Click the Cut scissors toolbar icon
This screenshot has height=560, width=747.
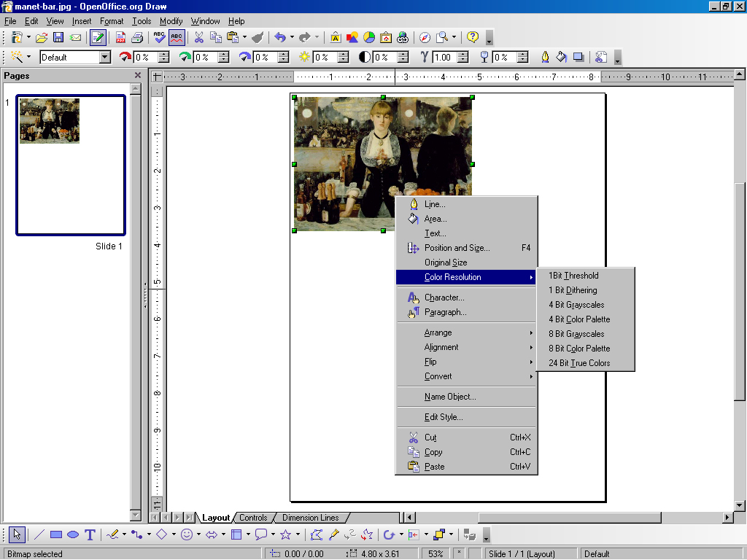tap(198, 37)
